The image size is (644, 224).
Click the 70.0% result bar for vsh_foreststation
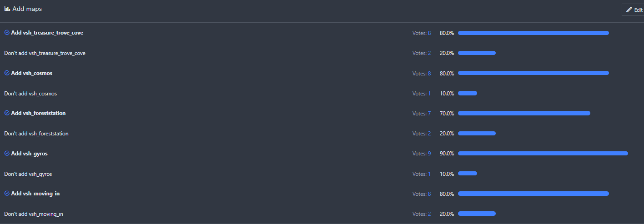point(524,113)
